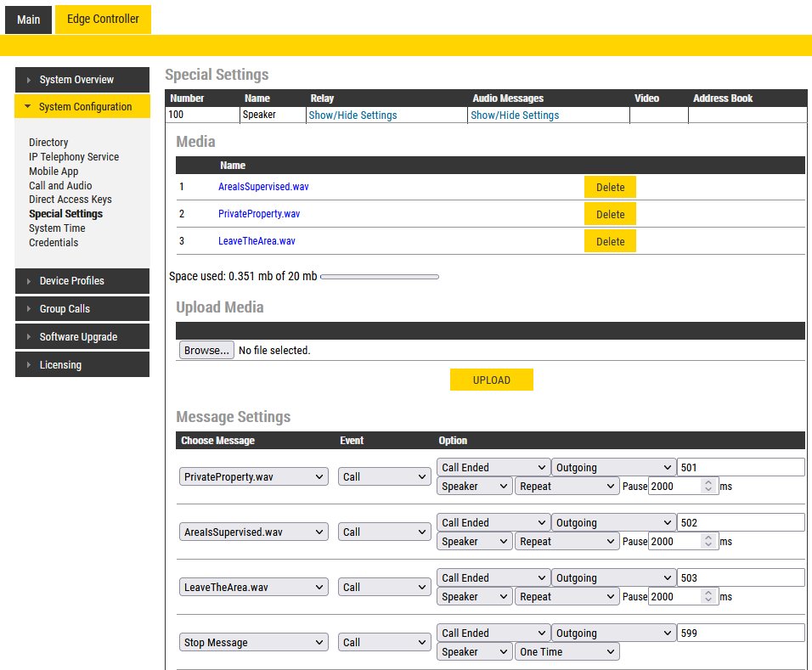Expand the Group Calls section
The height and width of the screenshot is (670, 812).
(82, 309)
